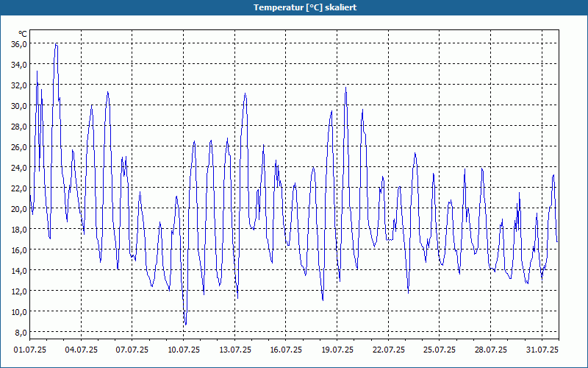Click the 36 °C peak of the curve
This screenshot has width=588, height=368.
click(57, 44)
